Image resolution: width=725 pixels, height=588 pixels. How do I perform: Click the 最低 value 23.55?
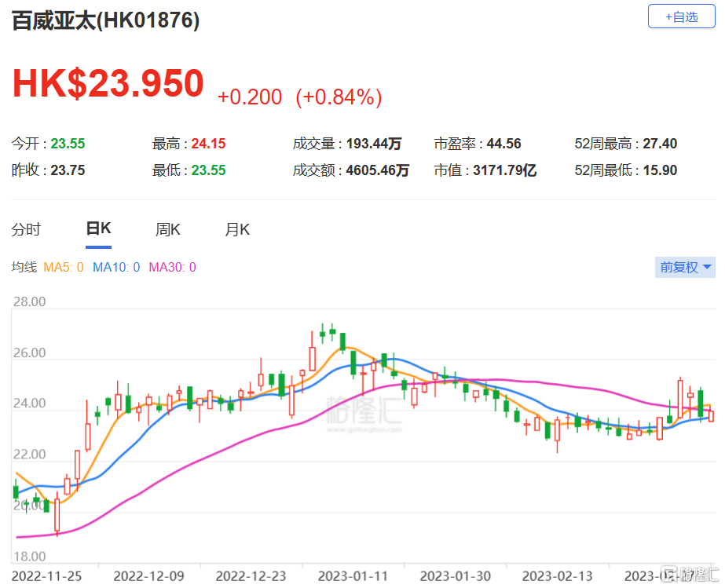(x=208, y=170)
